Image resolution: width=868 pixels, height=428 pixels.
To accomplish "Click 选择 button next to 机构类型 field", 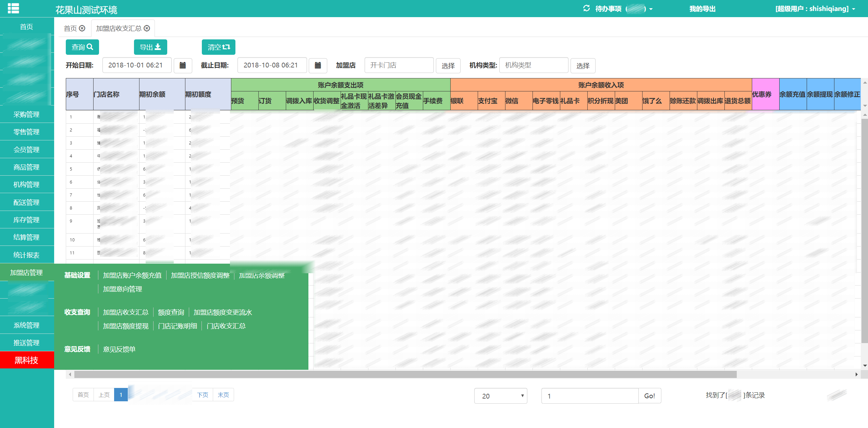I will 583,66.
